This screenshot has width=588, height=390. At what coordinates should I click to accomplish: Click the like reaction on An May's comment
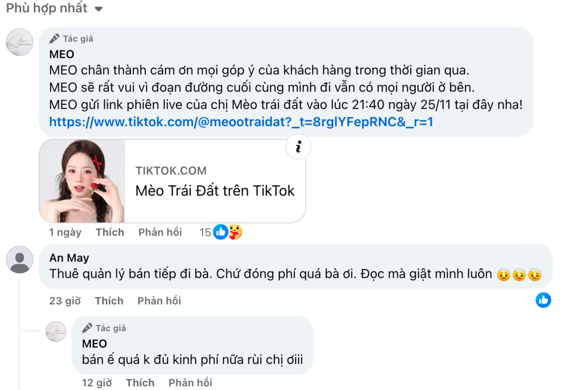(543, 300)
